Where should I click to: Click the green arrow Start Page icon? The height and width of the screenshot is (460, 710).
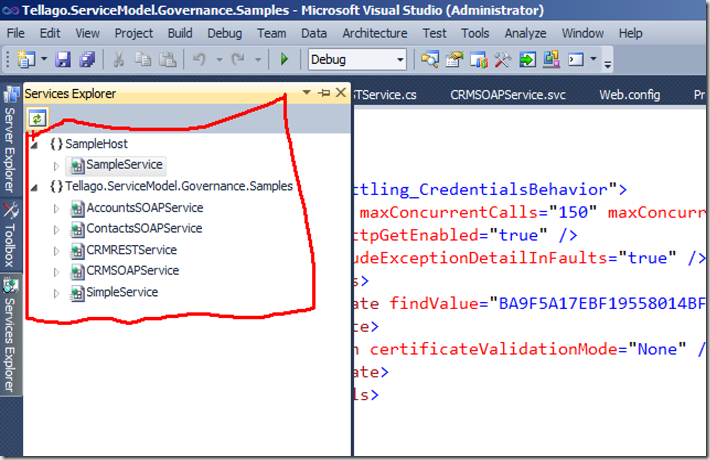tap(527, 59)
